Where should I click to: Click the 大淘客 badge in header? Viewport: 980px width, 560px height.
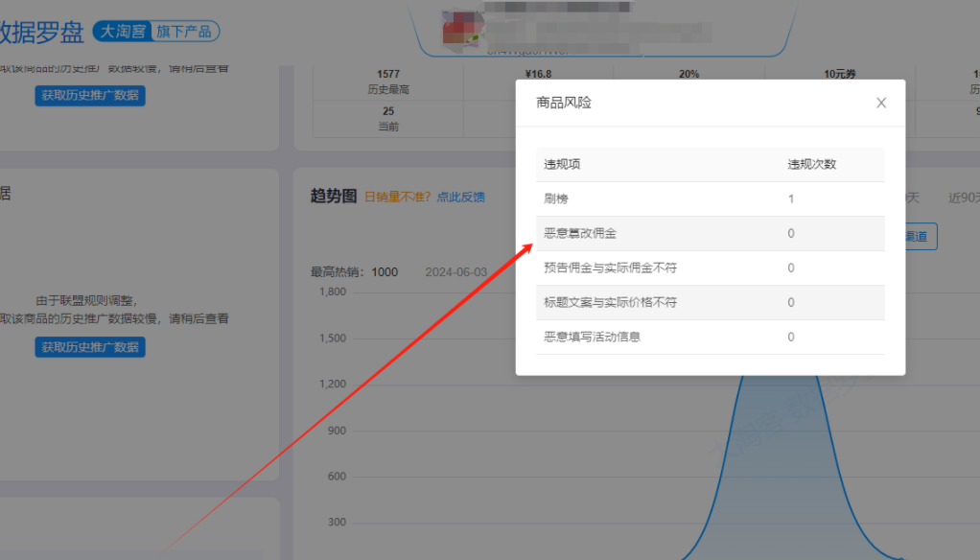[x=123, y=32]
